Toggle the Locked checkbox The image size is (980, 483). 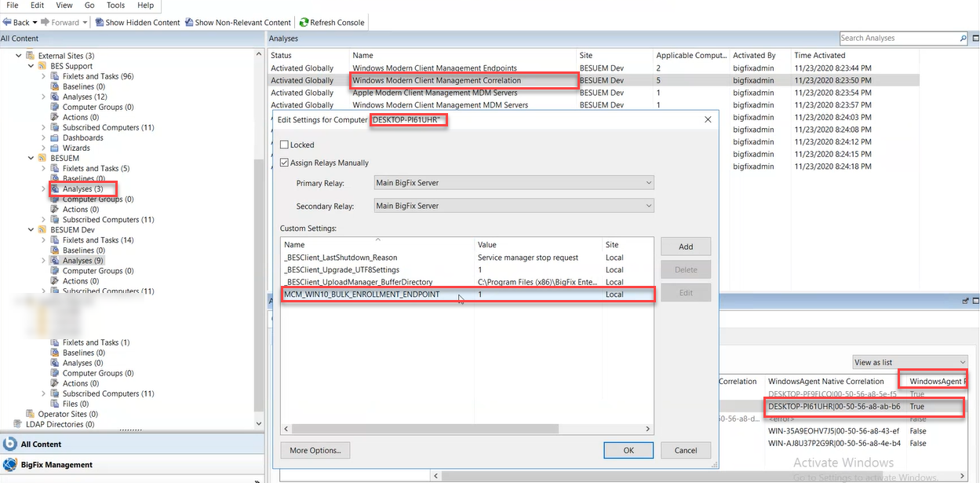pyautogui.click(x=285, y=145)
